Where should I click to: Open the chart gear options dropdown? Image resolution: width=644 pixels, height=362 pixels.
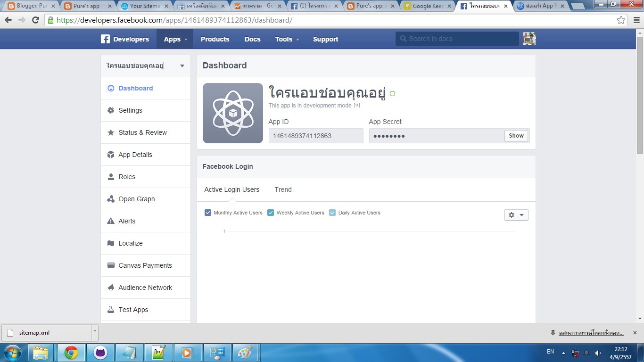pos(516,215)
